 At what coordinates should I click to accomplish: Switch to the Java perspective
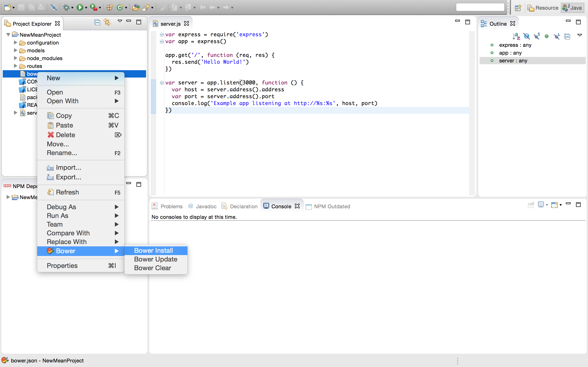click(572, 8)
